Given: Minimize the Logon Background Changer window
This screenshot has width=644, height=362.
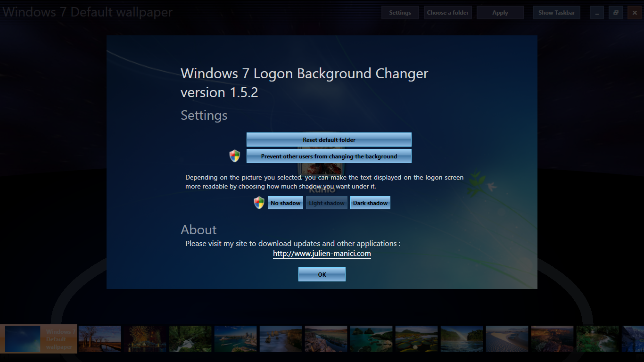Looking at the screenshot, I should click(596, 12).
